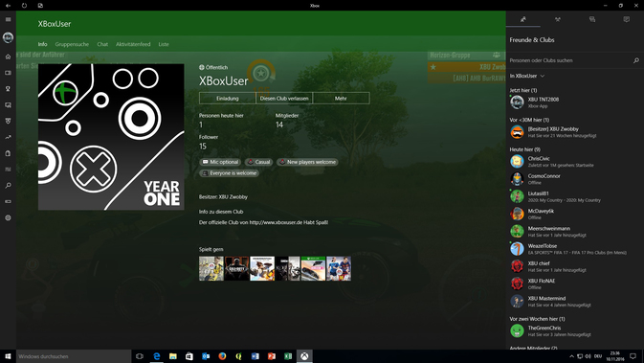This screenshot has width=644, height=363.
Task: Click the Year One club picture
Action: [x=111, y=137]
